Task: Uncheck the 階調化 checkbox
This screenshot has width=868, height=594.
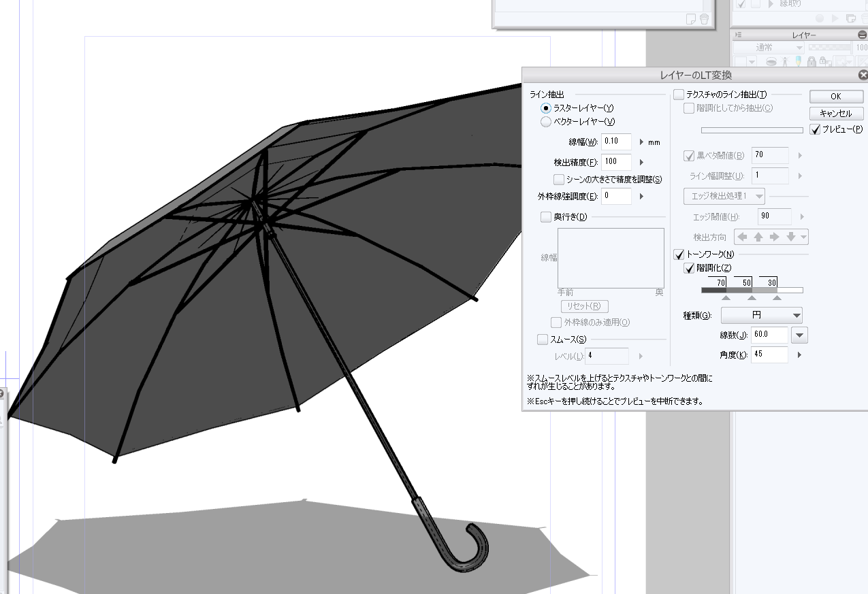Action: point(689,268)
